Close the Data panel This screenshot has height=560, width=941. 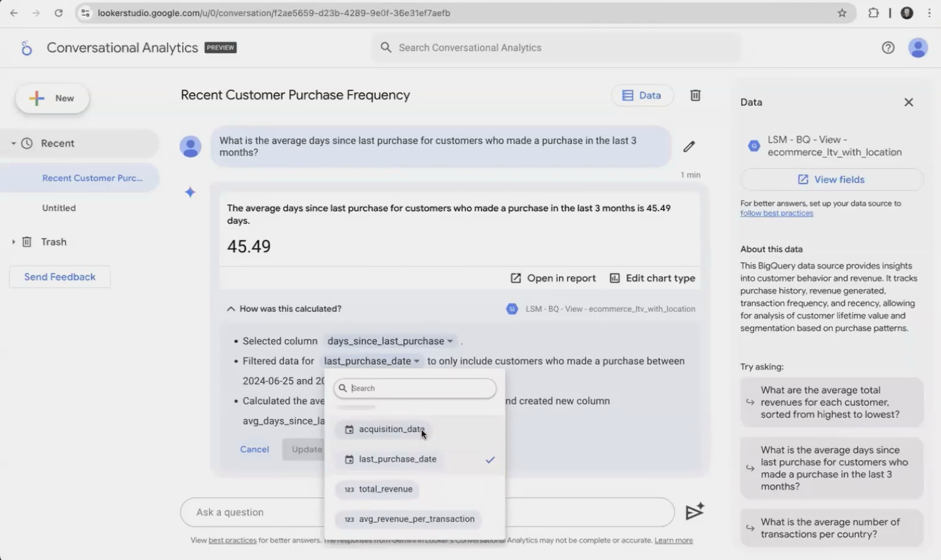908,102
